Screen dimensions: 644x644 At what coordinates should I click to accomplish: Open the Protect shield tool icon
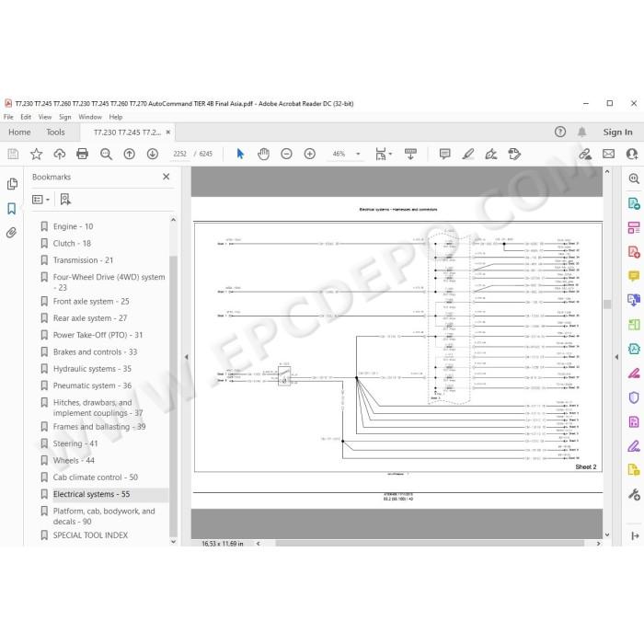(634, 397)
